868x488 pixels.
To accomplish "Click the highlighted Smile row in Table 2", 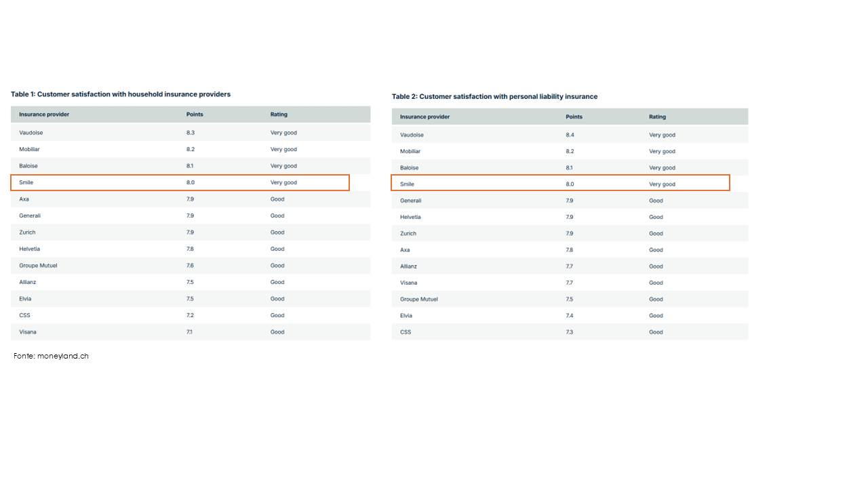I will 560,184.
